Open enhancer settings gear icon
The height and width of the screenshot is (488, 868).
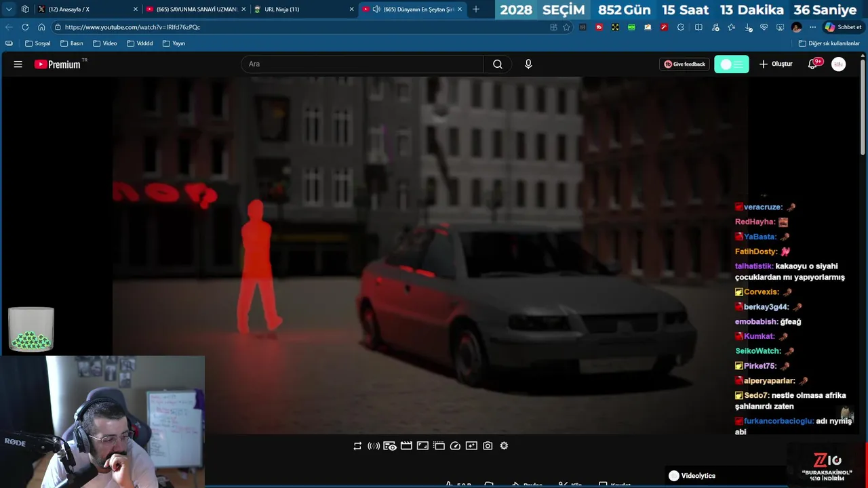(504, 445)
